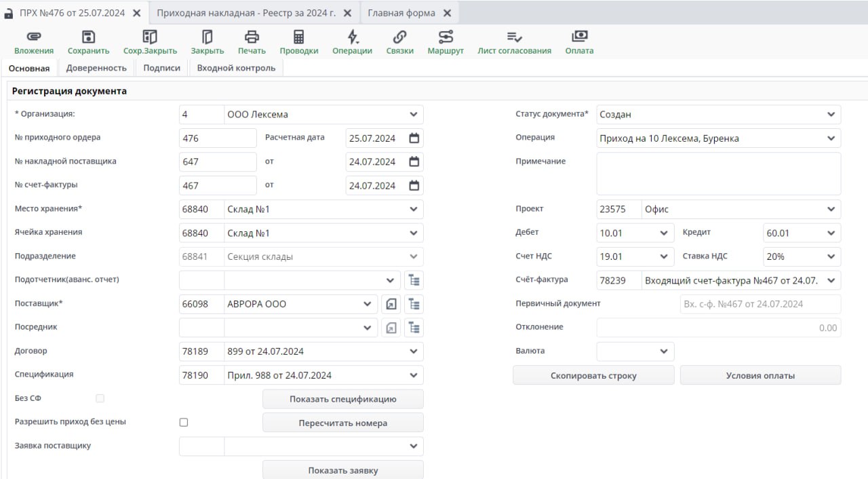Click the Печать print icon
Screen dimensions: 868x479
252,37
